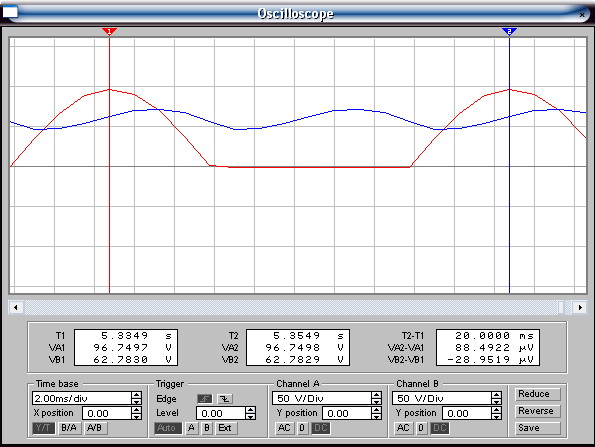Increase the trigger level value
595x447 pixels.
(250, 410)
